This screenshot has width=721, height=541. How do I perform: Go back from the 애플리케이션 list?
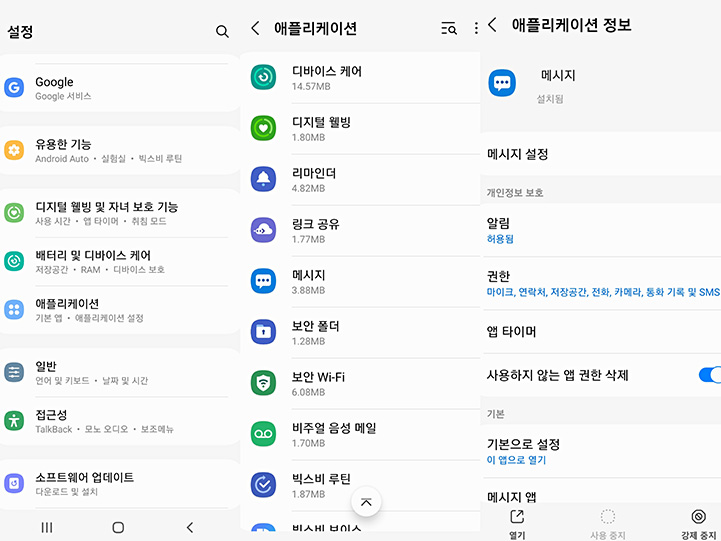pyautogui.click(x=256, y=28)
